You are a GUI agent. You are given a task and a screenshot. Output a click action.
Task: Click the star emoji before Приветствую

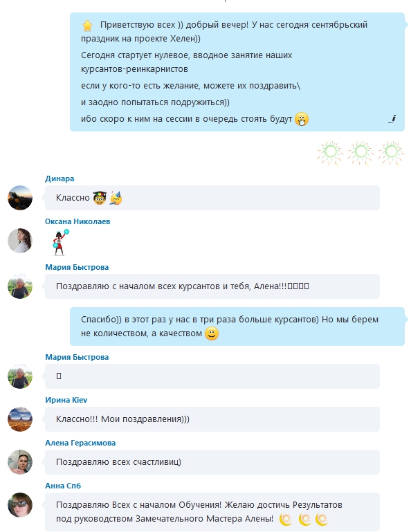88,26
